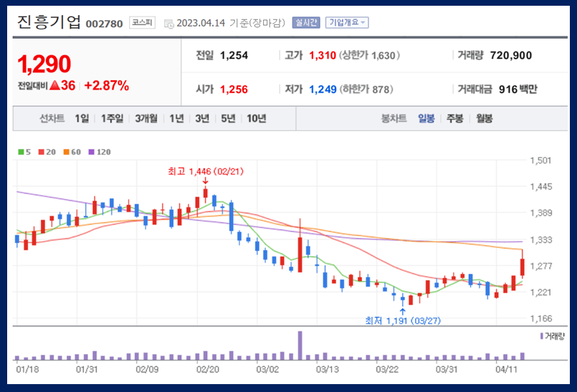Select the 1일 line chart tab
577x392 pixels.
[82, 118]
